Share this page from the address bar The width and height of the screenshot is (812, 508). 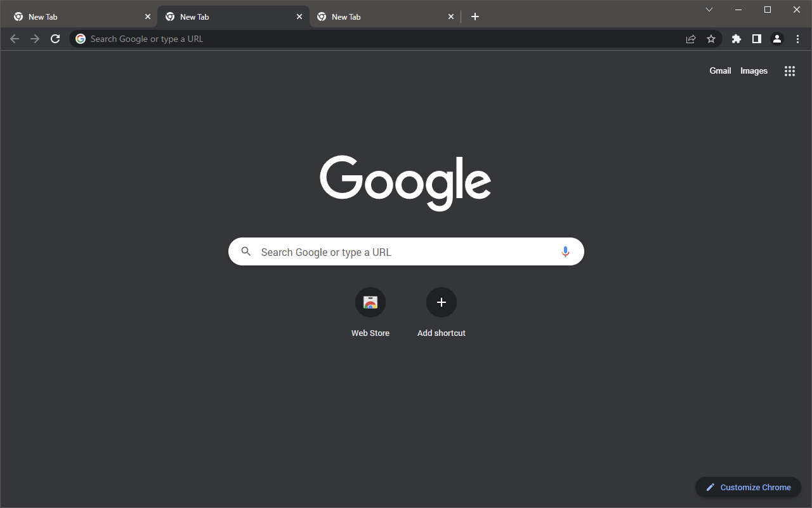tap(691, 39)
